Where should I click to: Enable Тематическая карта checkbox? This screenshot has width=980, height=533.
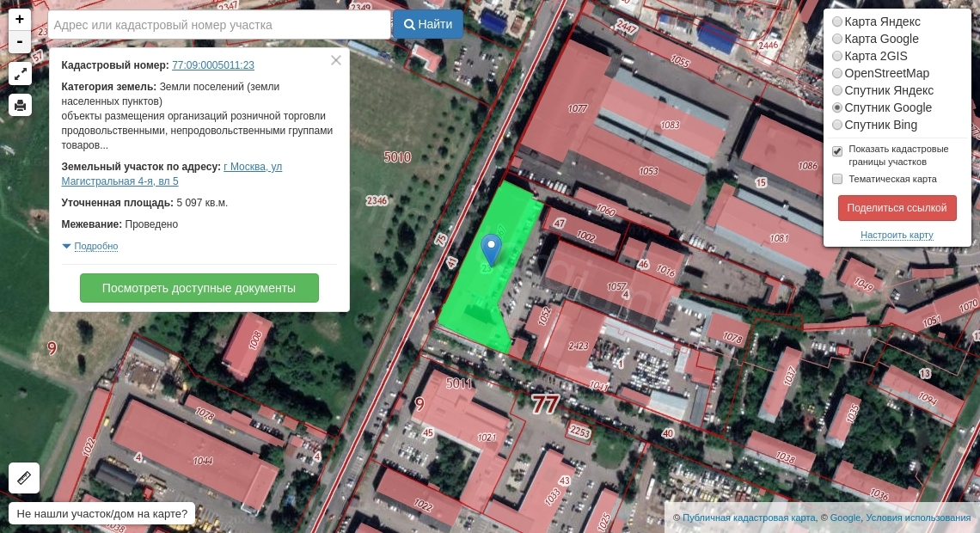click(837, 179)
